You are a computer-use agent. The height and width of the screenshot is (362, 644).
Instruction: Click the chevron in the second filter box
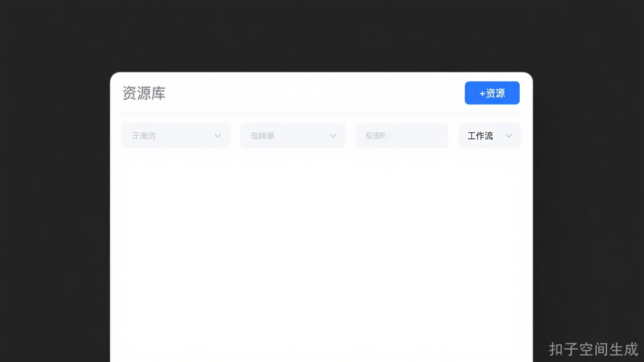click(333, 136)
